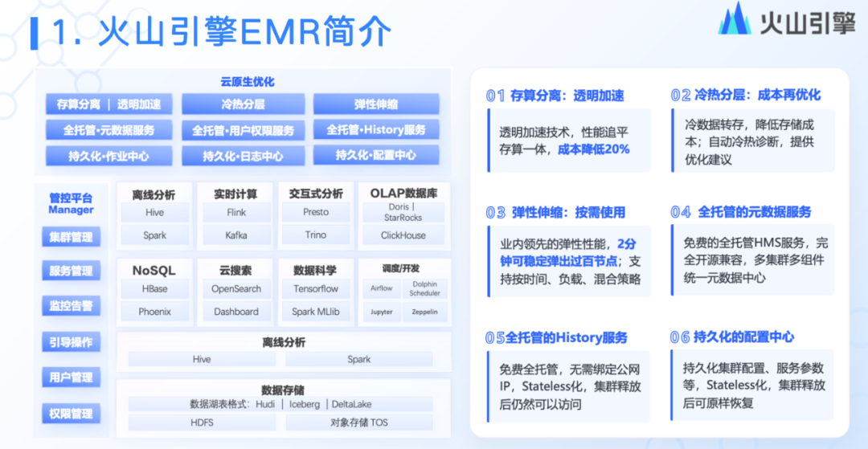Choose the 持久化·作业中心 blue box
Image resolution: width=868 pixels, height=449 pixels.
tap(108, 156)
